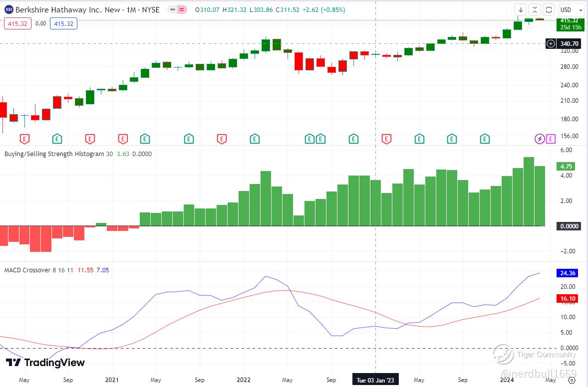Click the O310.07 open value
The image size is (588, 387).
pyautogui.click(x=207, y=10)
